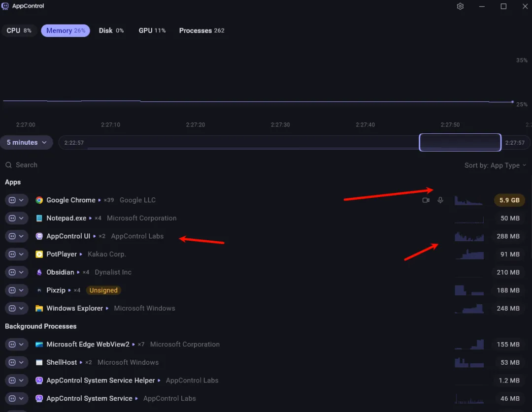Open Pixzip memory history graph
Screen dimensions: 532x412
(x=469, y=290)
